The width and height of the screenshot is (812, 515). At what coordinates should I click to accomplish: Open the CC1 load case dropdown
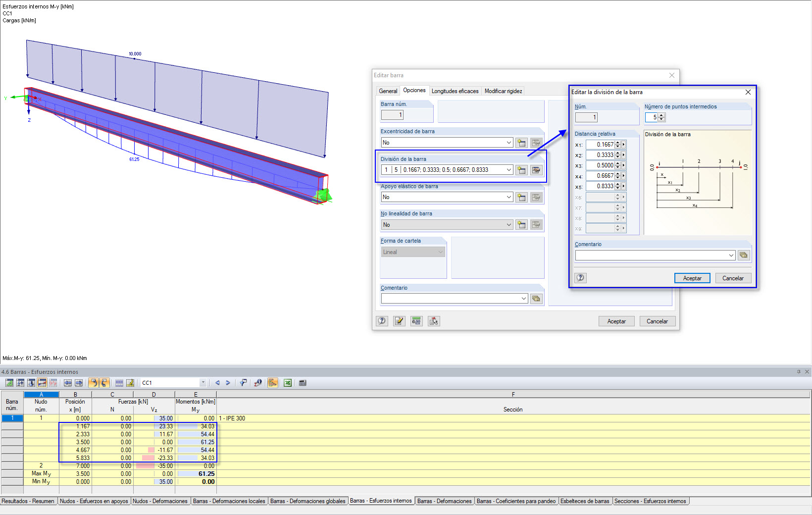tap(203, 383)
